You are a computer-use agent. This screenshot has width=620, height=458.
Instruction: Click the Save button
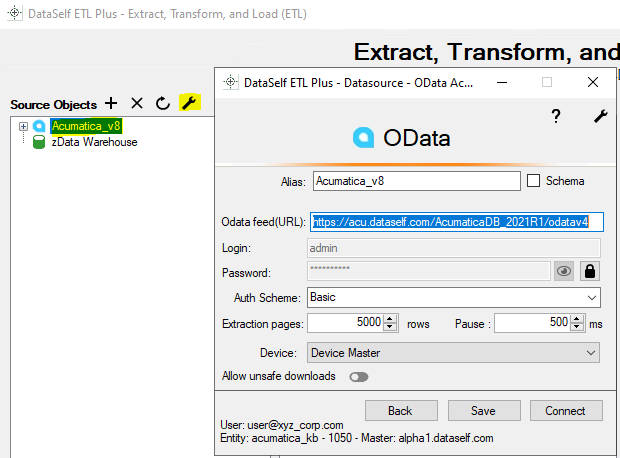[x=484, y=411]
